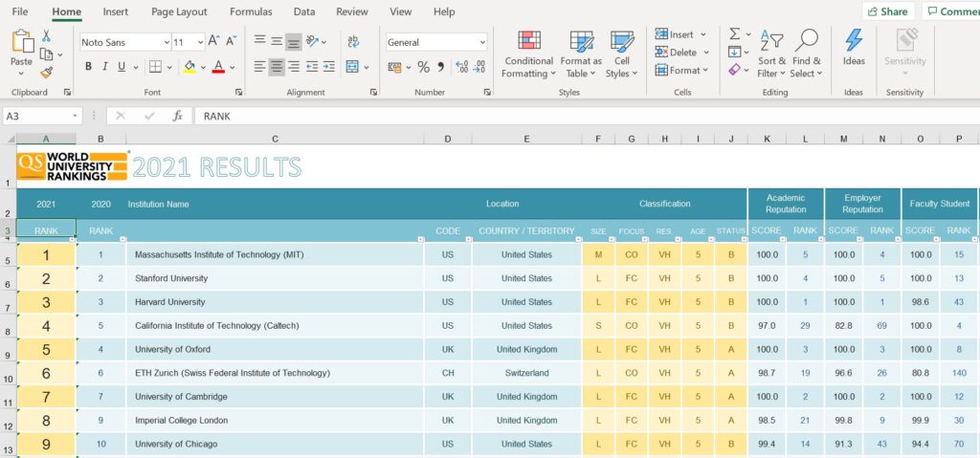This screenshot has width=980, height=458.
Task: Click the Insert Function fx icon
Action: pyautogui.click(x=178, y=117)
